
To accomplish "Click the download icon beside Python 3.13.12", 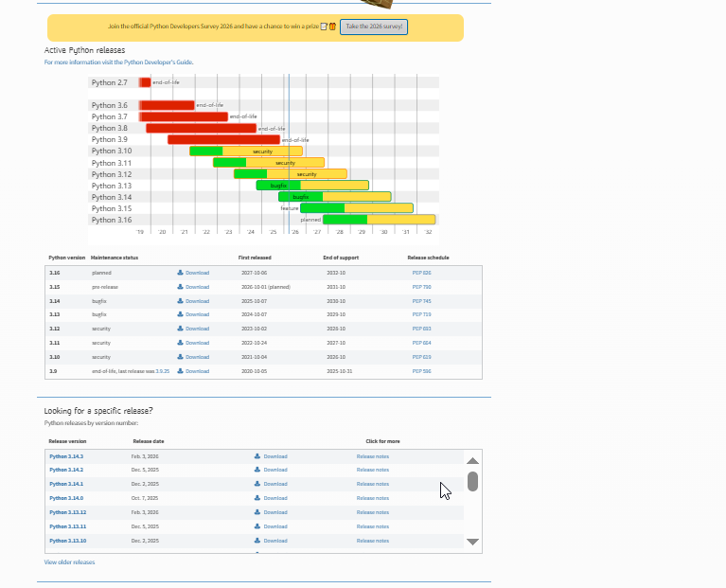I will coord(257,512).
